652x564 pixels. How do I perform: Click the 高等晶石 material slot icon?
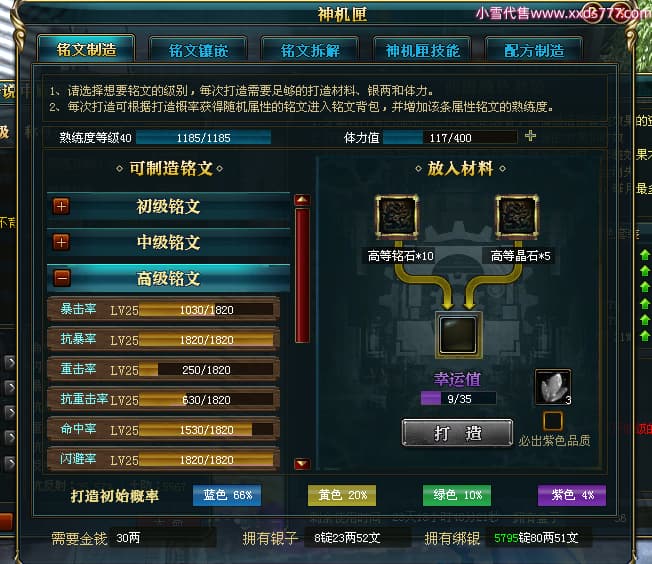(x=517, y=217)
